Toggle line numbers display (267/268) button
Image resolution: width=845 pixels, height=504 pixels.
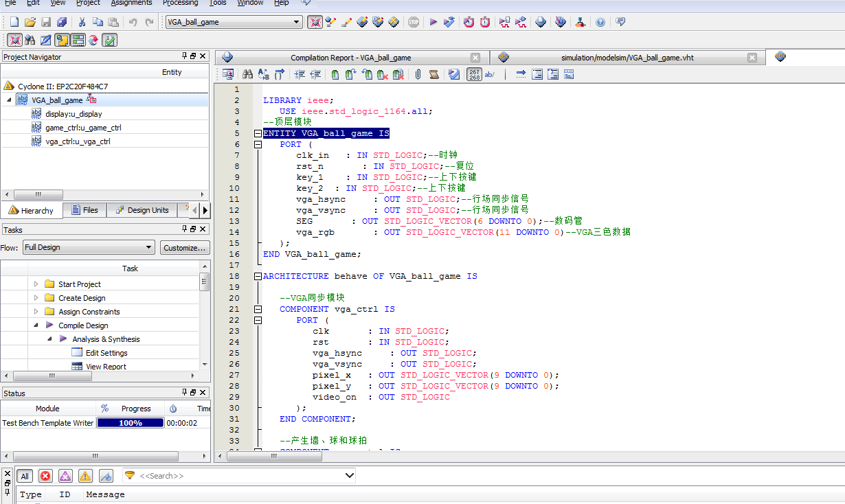coord(474,74)
